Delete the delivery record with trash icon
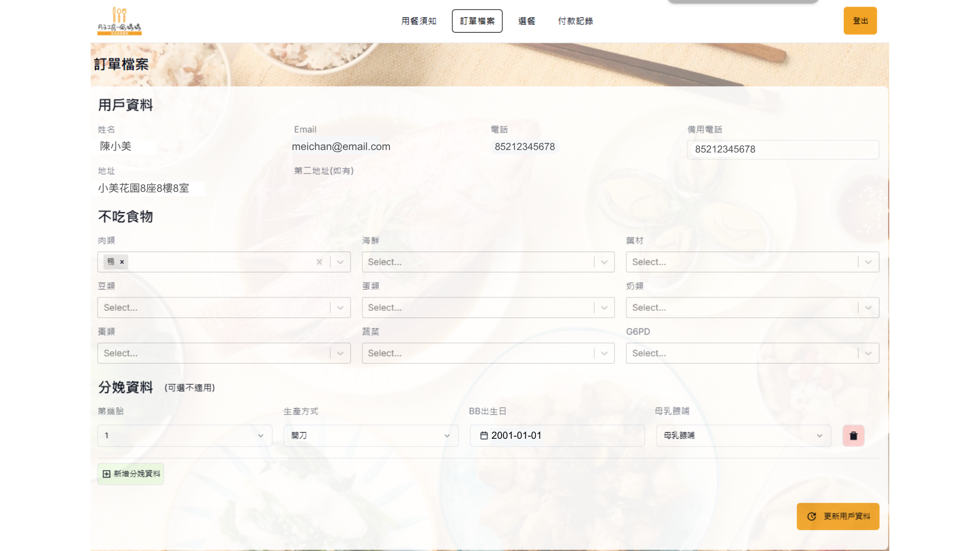The image size is (980, 551). (x=853, y=436)
